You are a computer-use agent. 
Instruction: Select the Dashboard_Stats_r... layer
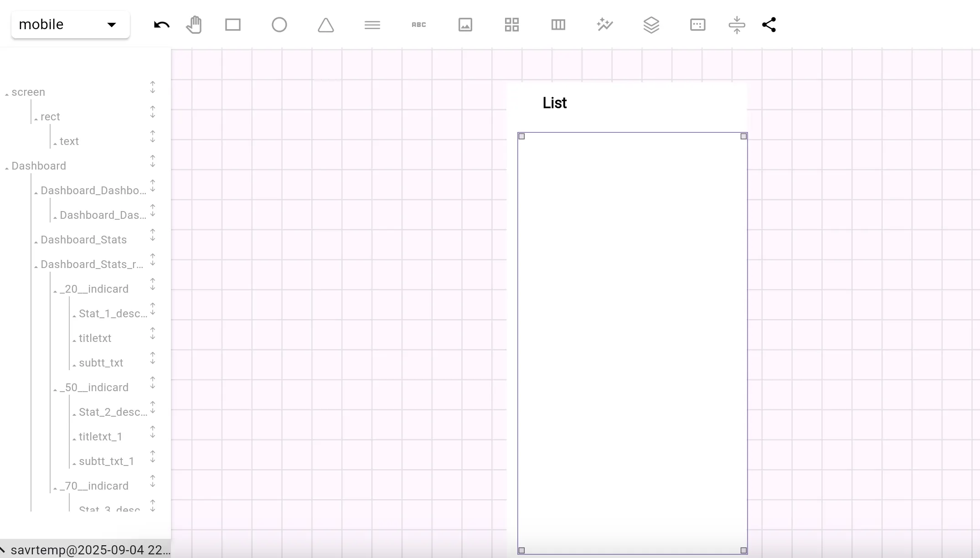coord(92,264)
